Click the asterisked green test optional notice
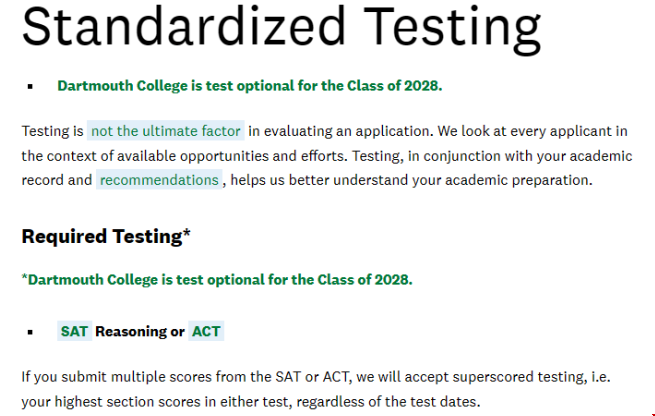The image size is (655, 416). pyautogui.click(x=217, y=279)
